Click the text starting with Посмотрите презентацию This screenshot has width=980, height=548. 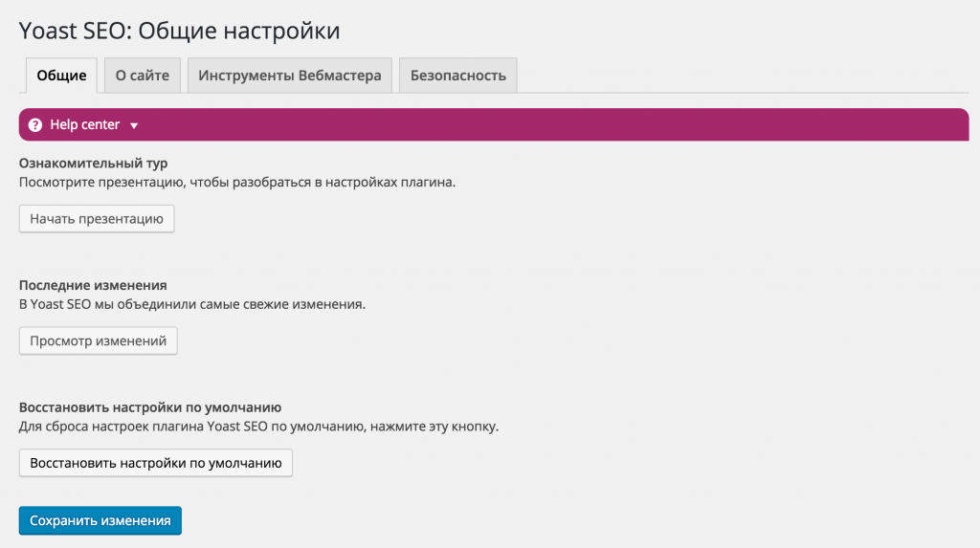(x=237, y=183)
